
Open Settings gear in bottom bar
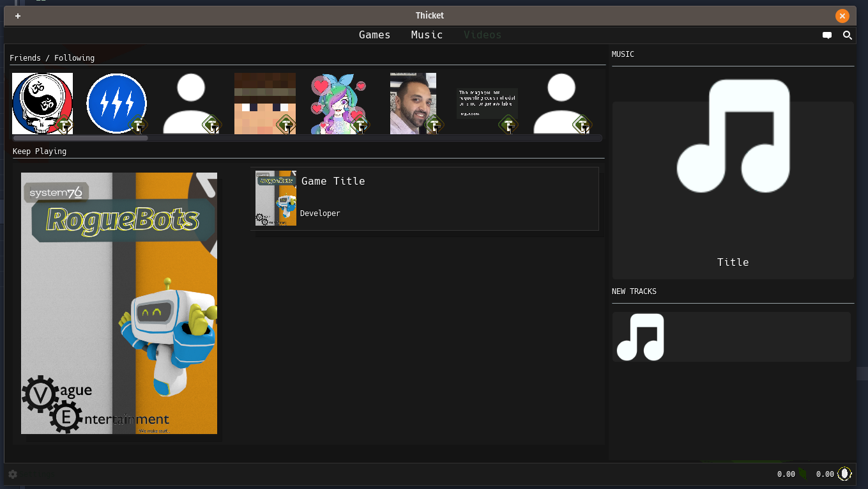tap(13, 474)
